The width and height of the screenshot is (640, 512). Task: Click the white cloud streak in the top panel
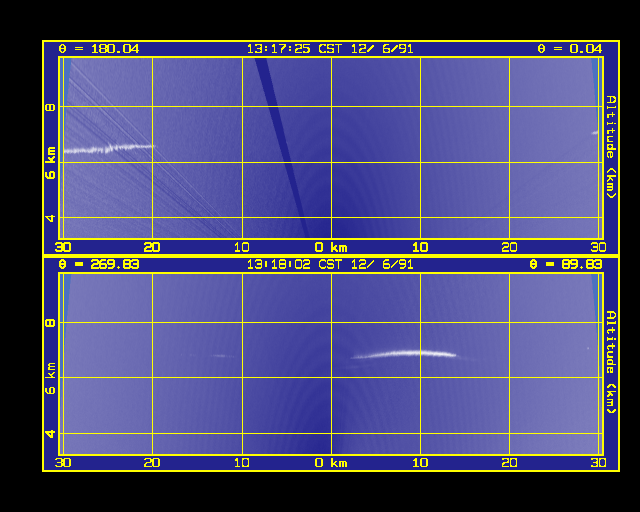coord(109,149)
